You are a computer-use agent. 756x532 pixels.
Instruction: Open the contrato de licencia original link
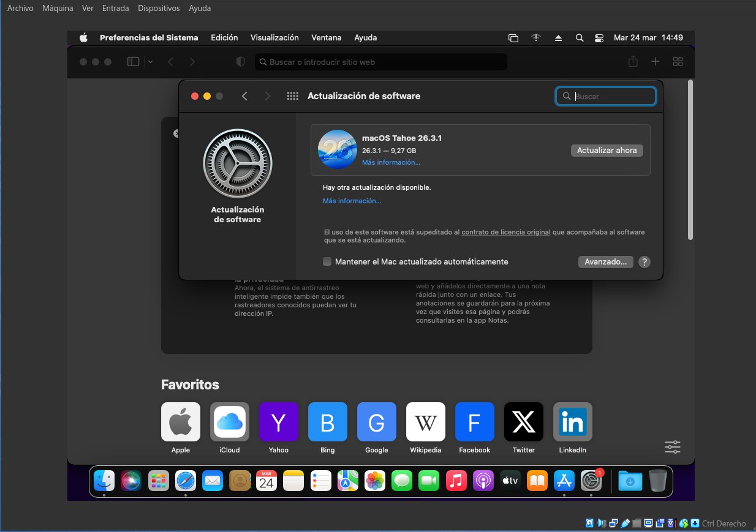coord(505,233)
